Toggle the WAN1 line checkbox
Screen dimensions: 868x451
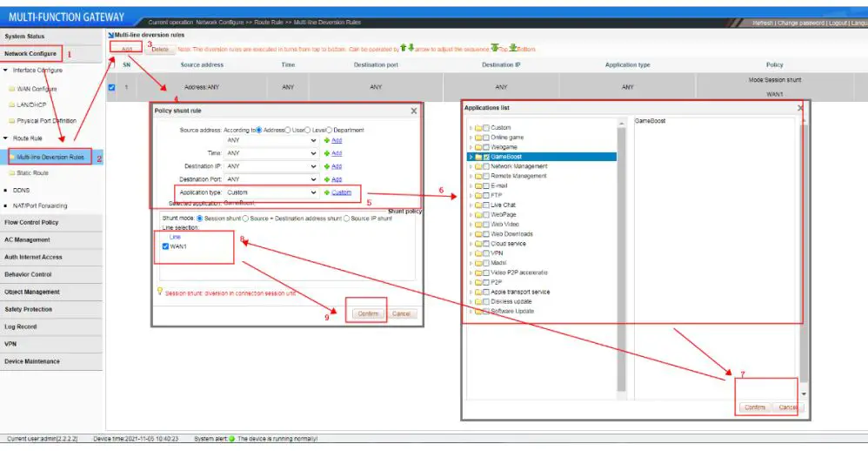pyautogui.click(x=165, y=246)
